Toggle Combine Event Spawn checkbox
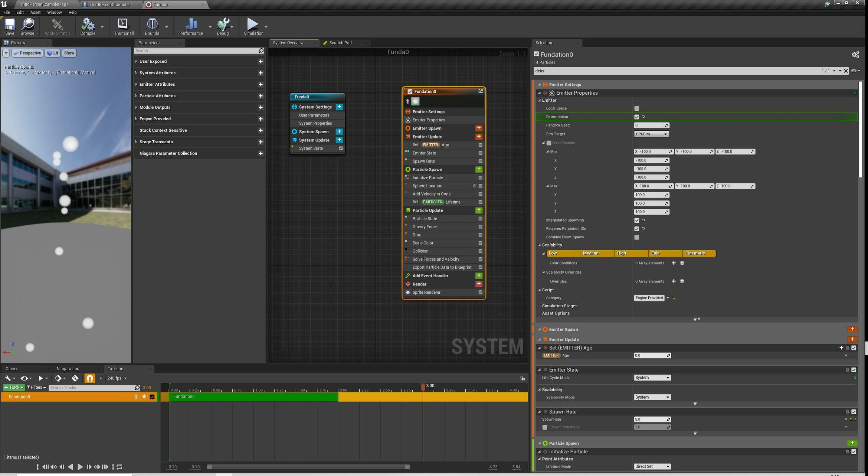The width and height of the screenshot is (868, 476). pyautogui.click(x=637, y=237)
